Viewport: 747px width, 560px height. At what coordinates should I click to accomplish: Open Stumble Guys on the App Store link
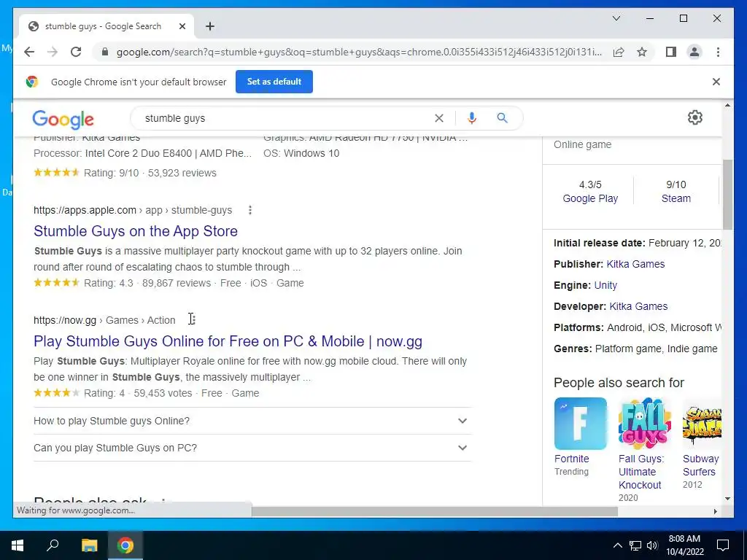136,231
